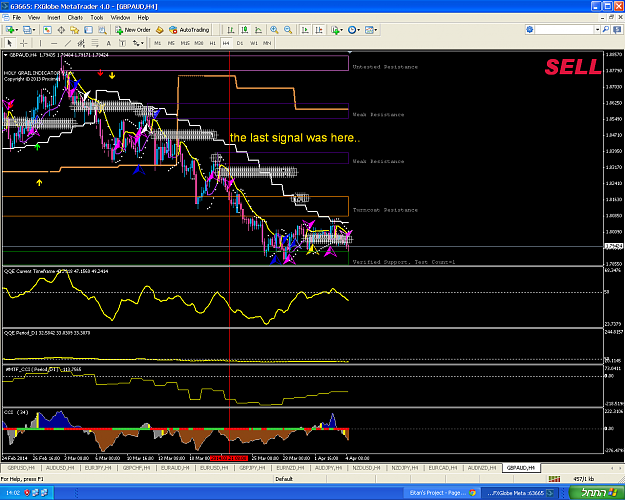The image size is (625, 500).
Task: Open the Insert menu
Action: coord(54,18)
